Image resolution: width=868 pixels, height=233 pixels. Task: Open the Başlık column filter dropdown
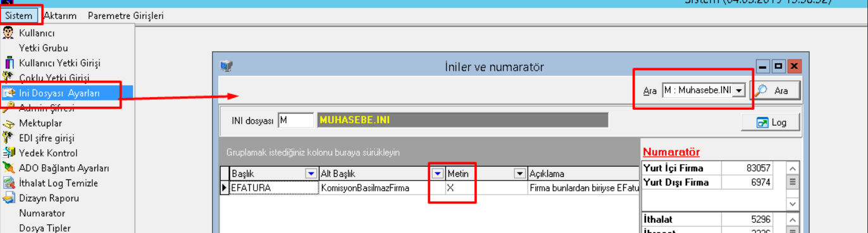click(311, 173)
